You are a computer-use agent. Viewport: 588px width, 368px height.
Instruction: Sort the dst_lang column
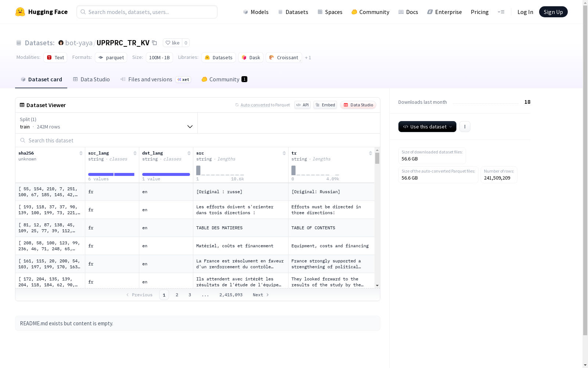[x=189, y=153]
